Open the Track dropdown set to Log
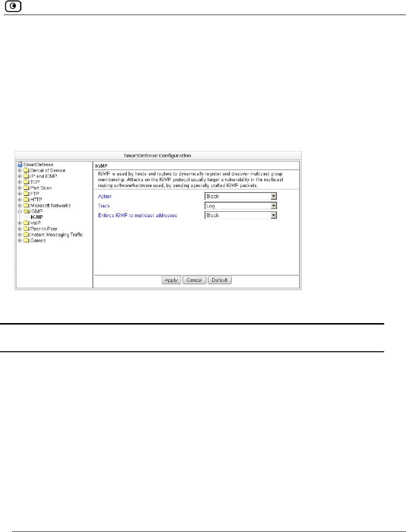Viewport: 406px width, 532px height. coord(241,206)
